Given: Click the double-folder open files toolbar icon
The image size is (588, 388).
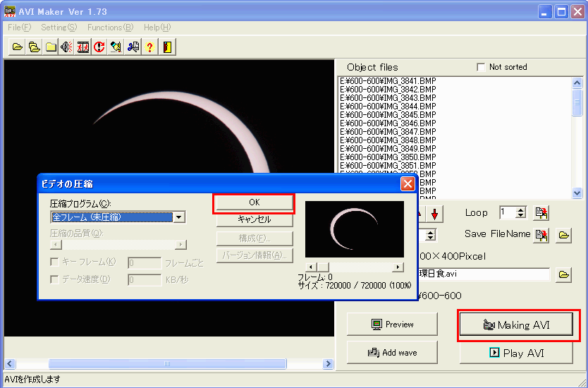Looking at the screenshot, I should [x=34, y=47].
